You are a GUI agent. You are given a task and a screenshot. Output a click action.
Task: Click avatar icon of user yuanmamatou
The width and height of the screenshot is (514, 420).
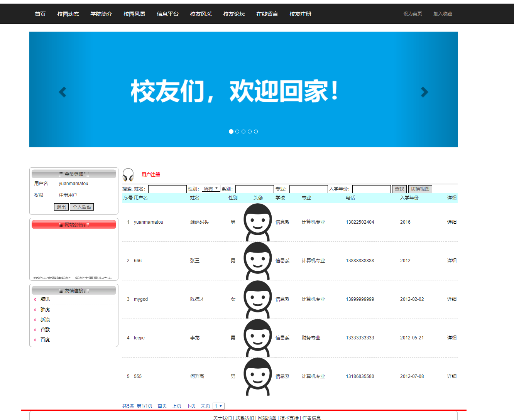coord(257,222)
